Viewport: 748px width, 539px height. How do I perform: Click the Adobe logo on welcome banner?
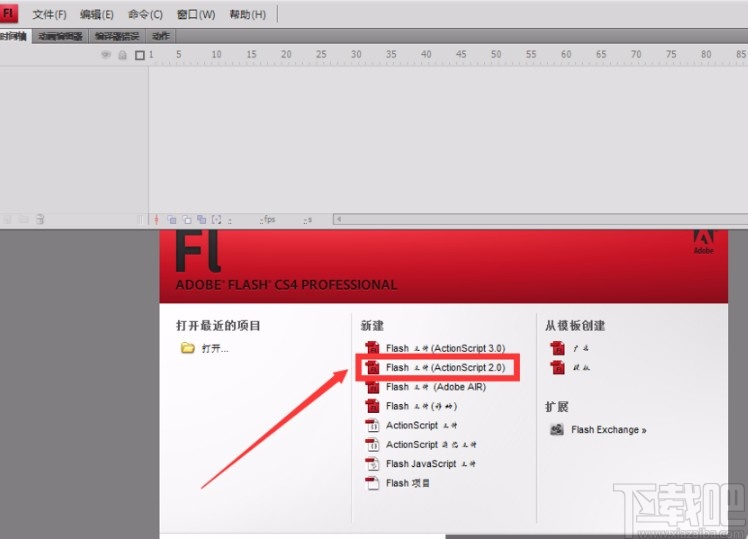click(x=704, y=242)
